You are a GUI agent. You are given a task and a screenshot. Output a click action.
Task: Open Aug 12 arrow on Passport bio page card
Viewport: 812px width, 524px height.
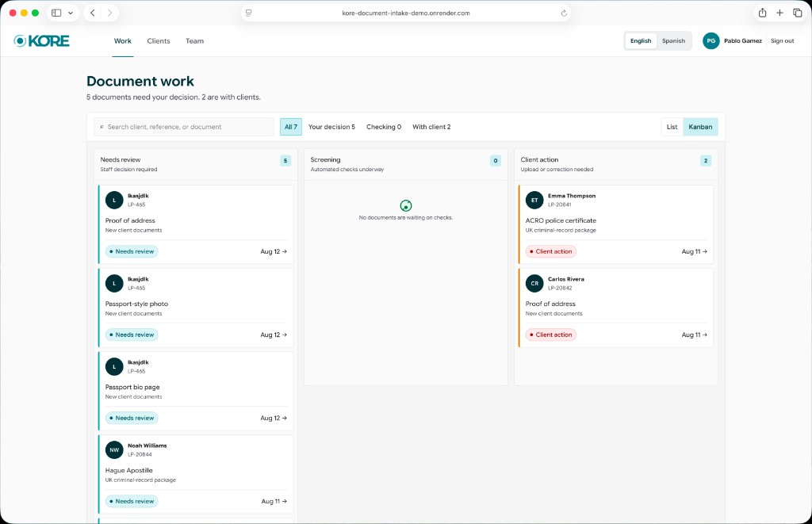coord(274,418)
